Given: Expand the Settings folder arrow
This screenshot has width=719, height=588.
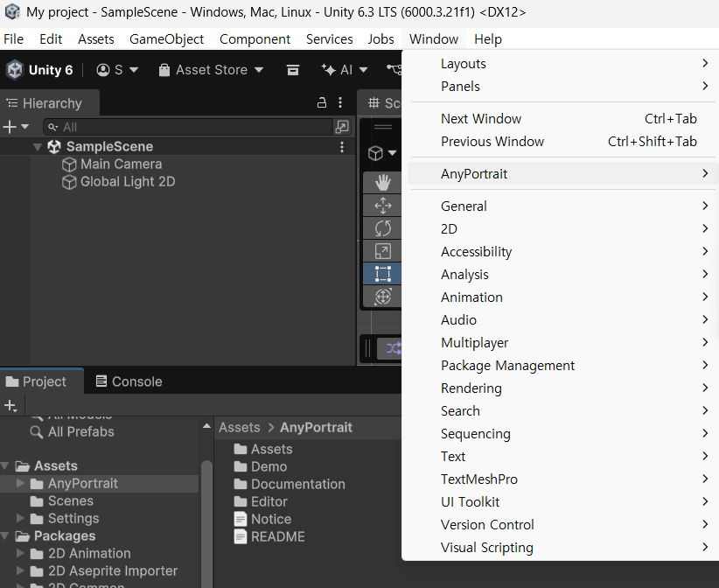Looking at the screenshot, I should tap(20, 518).
